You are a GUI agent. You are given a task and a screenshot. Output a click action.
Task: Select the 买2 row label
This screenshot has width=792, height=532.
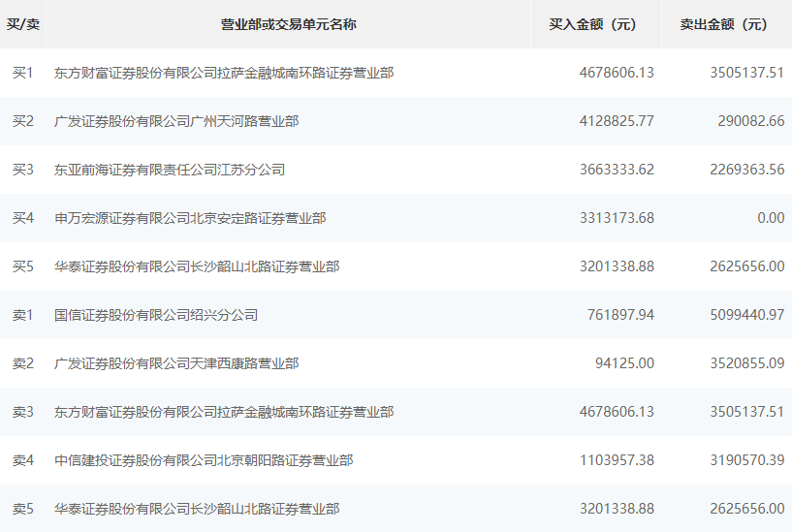click(22, 121)
